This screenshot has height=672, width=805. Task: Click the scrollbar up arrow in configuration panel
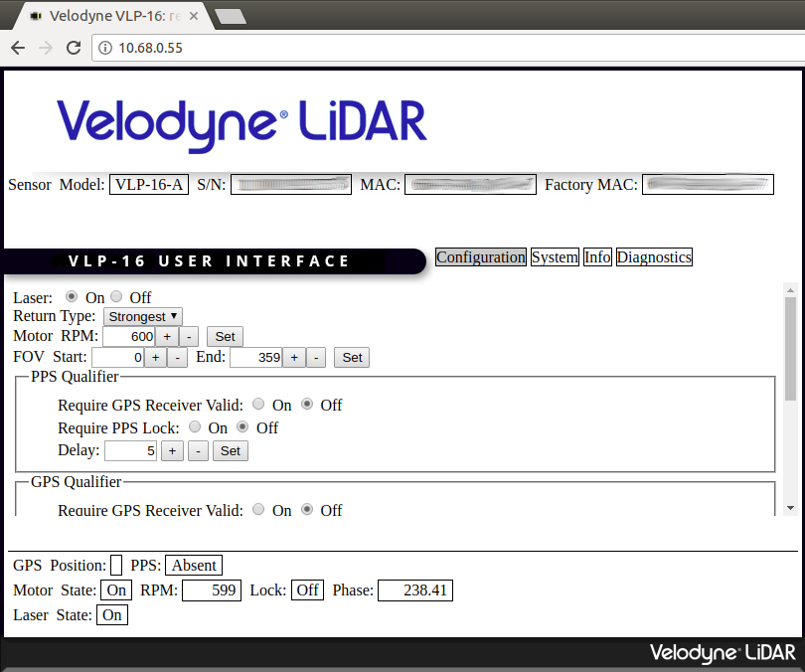(791, 290)
